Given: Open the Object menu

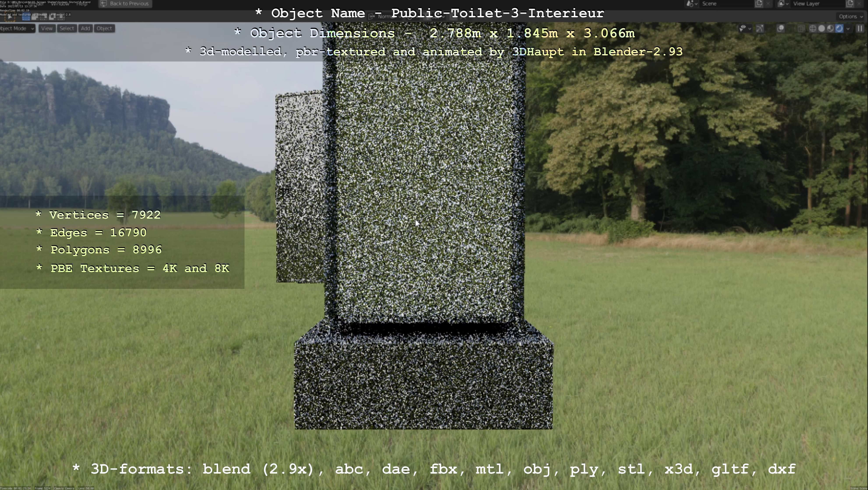Looking at the screenshot, I should point(104,29).
